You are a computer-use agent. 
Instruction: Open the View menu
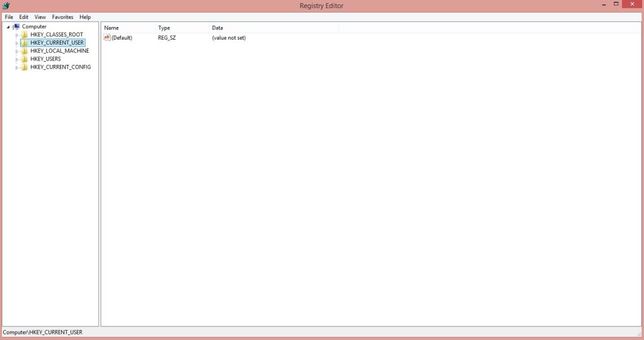pyautogui.click(x=40, y=17)
